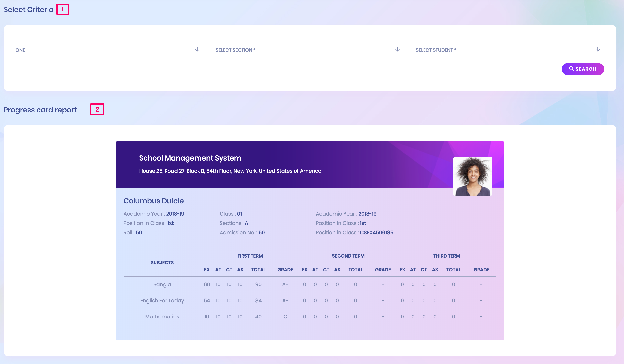Click the SUBJECTS column header
This screenshot has height=364, width=624.
[162, 263]
